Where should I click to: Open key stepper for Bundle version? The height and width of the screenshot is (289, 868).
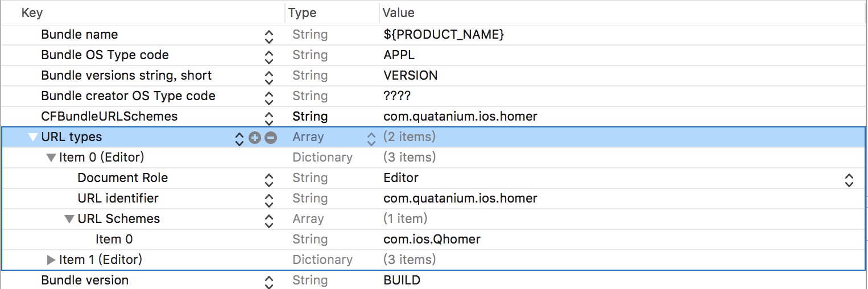[269, 283]
